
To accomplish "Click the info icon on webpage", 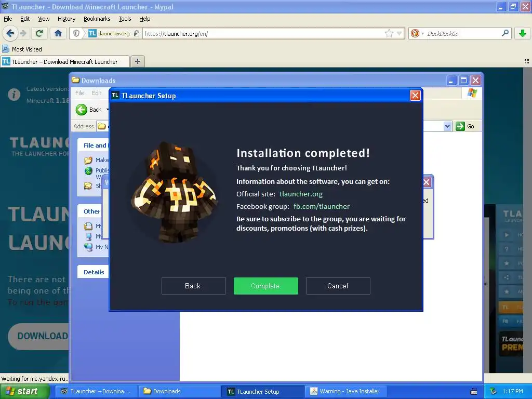I will [x=14, y=95].
